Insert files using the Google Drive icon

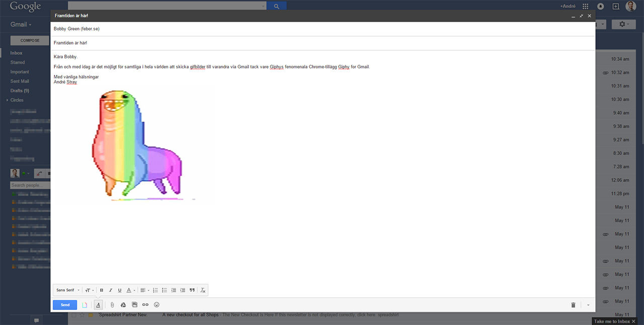coord(123,305)
